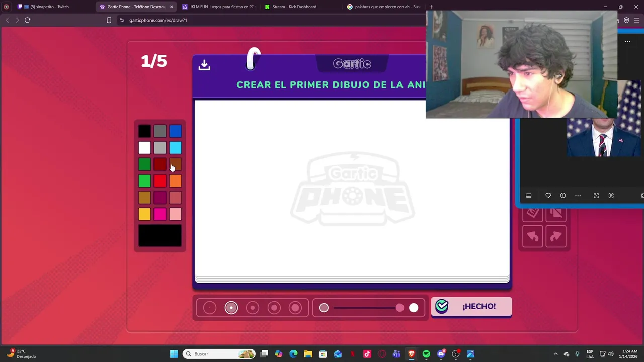Viewport: 644px width, 362px height.
Task: Open the large current-color picker box
Action: (x=160, y=236)
